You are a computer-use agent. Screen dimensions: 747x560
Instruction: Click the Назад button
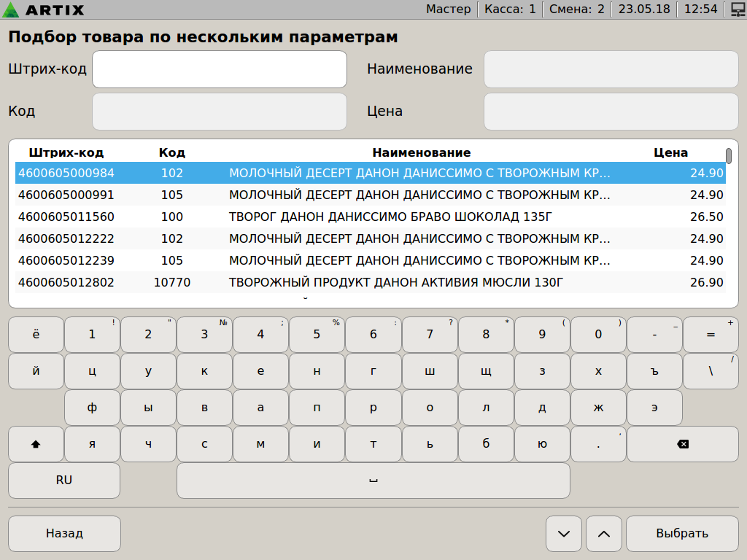point(64,534)
